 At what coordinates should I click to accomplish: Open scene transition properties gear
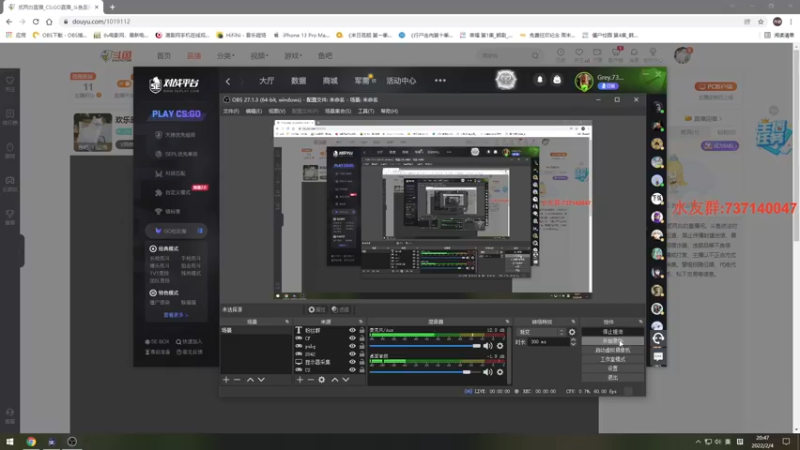(572, 332)
